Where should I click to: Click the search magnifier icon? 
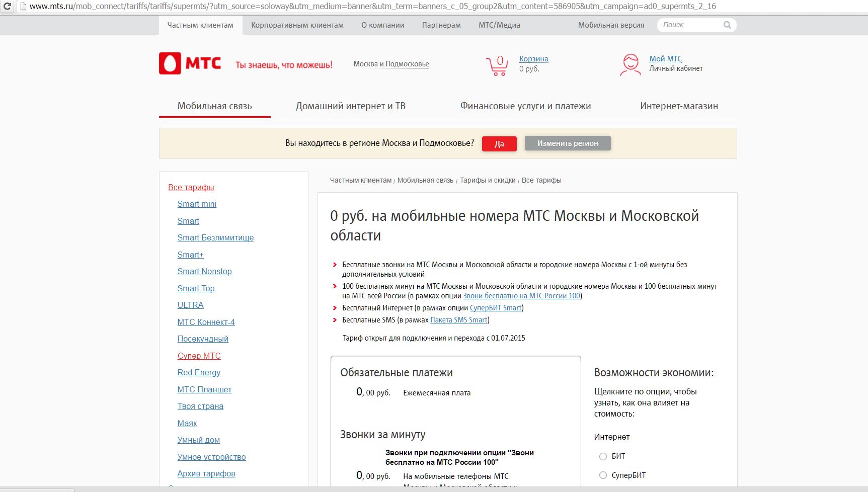click(727, 25)
